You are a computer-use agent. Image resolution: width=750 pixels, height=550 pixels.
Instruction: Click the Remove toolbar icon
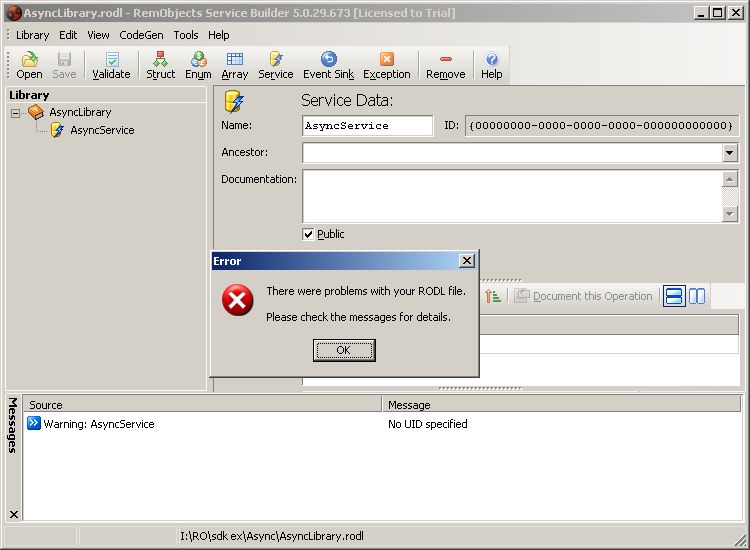445,65
